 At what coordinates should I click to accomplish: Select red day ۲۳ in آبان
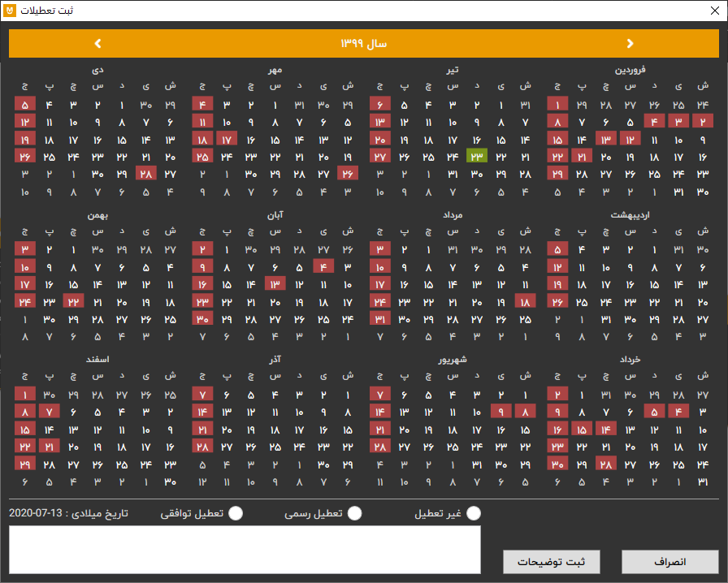pyautogui.click(x=202, y=302)
